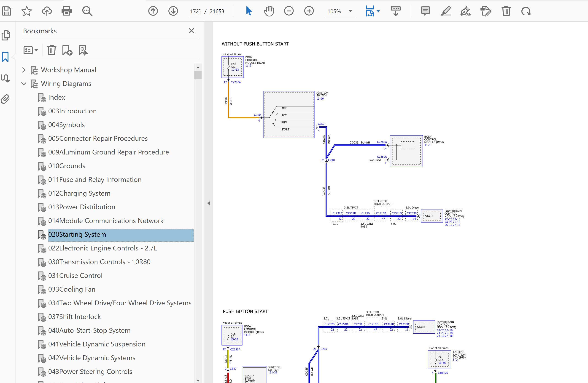
Task: Click the page number input field
Action: [195, 11]
